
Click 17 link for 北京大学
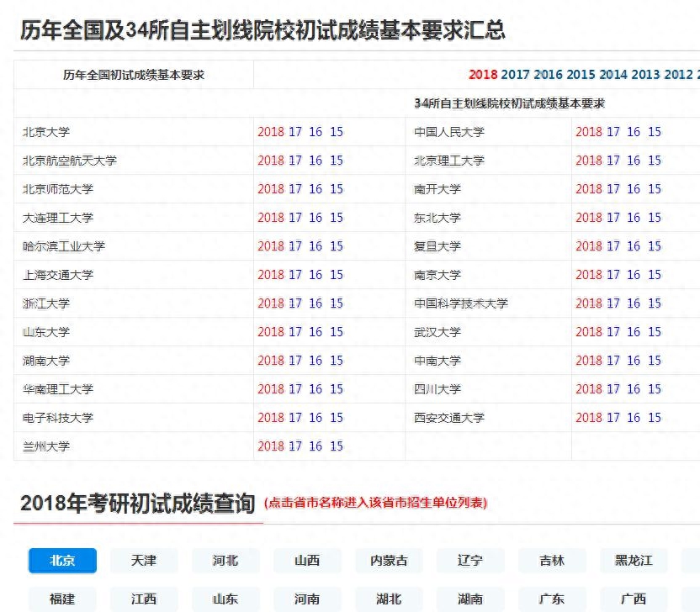point(295,132)
